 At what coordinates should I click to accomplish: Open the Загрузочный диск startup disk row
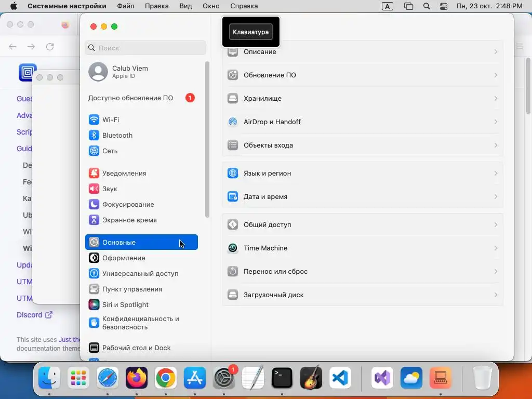tap(363, 295)
